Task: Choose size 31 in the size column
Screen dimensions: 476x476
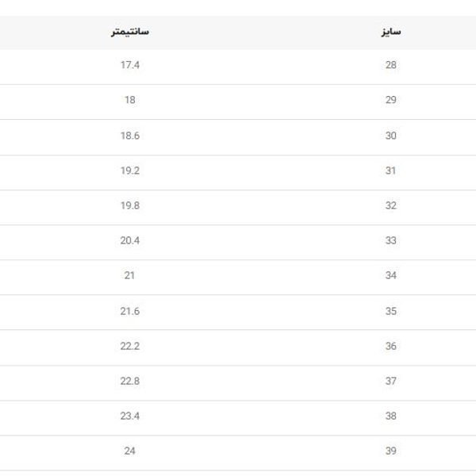Action: click(390, 171)
